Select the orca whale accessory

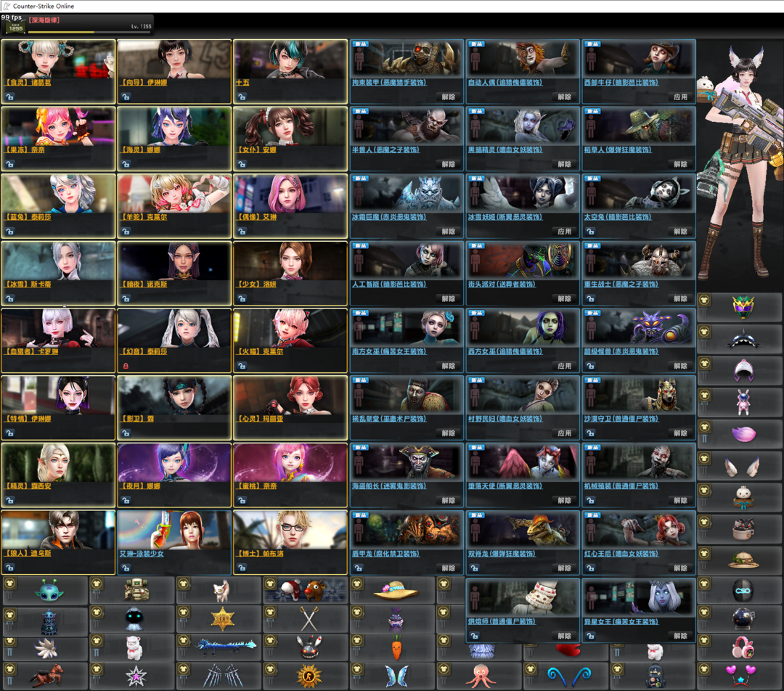[743, 340]
